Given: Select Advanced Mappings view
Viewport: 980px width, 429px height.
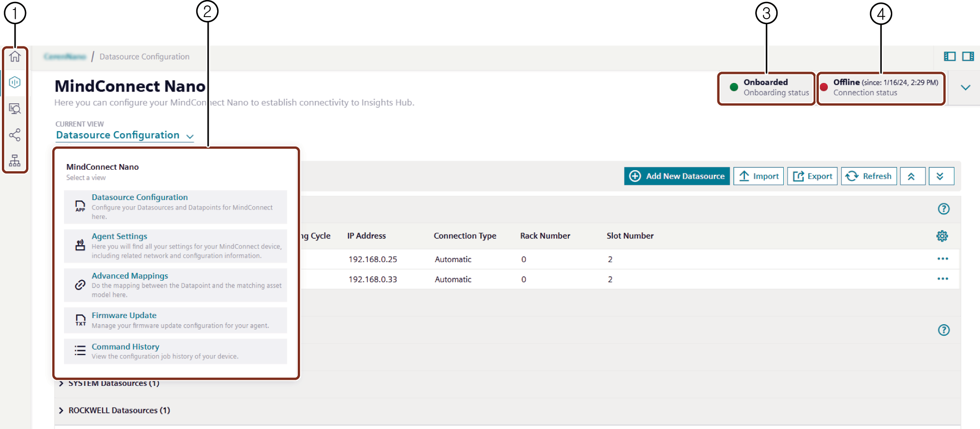Looking at the screenshot, I should 175,285.
